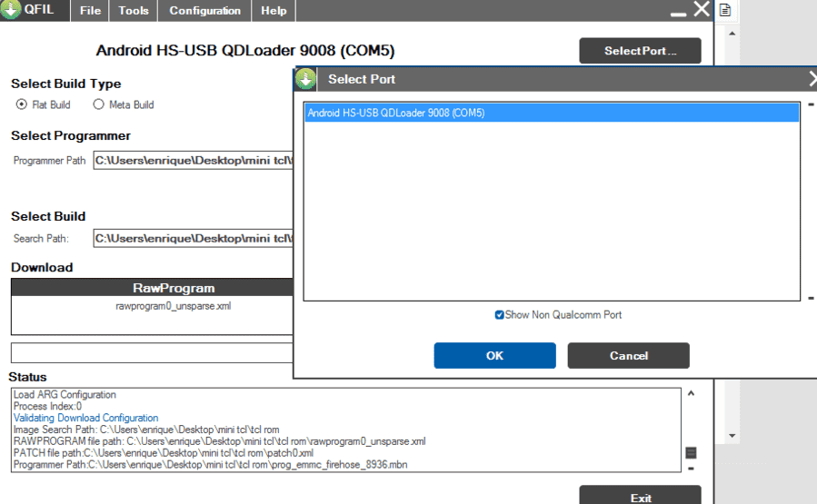Click the Process Index:0 status line
Viewport: 817px width, 504px height.
[47, 406]
